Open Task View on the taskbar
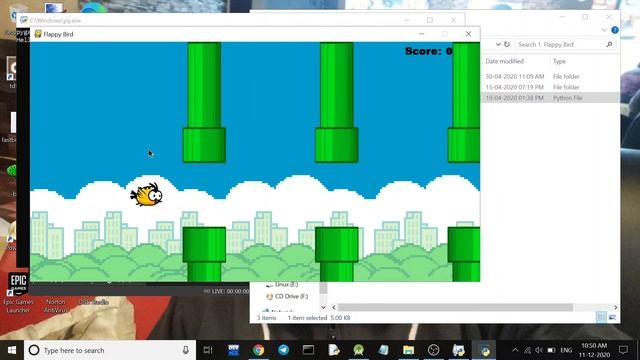The image size is (640, 360). [208, 350]
